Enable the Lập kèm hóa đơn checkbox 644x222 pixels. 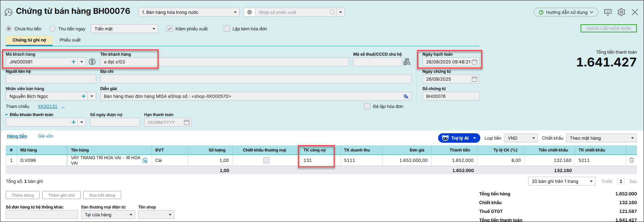(x=227, y=29)
